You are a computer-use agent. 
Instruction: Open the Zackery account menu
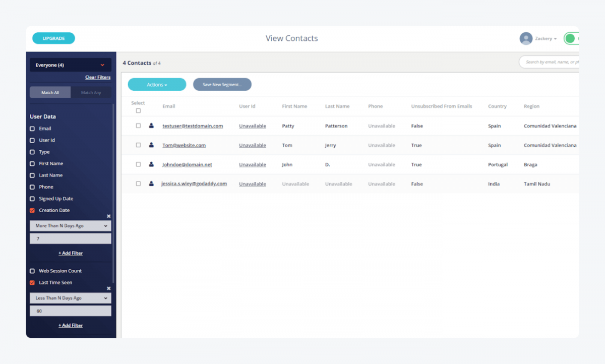tap(546, 38)
